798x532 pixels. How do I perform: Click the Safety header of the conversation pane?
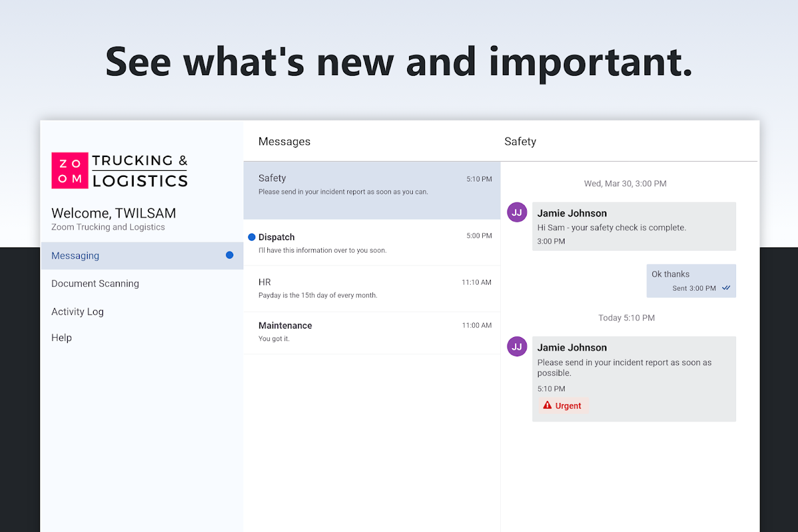click(520, 142)
